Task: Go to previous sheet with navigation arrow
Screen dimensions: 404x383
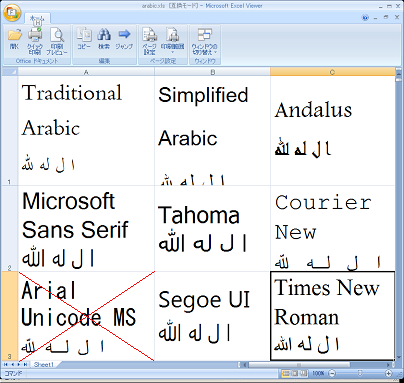Action: pyautogui.click(x=12, y=365)
